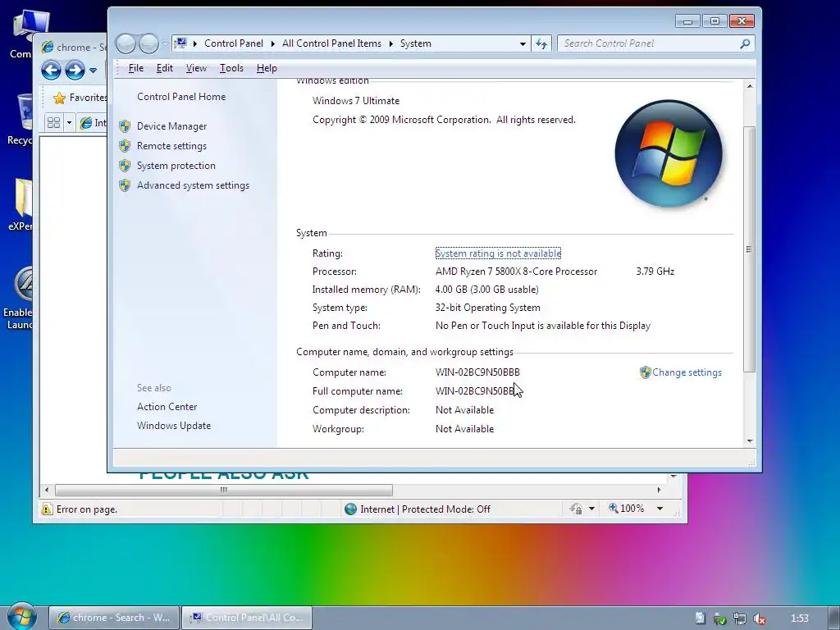Click the muted volume tray icon
The width and height of the screenshot is (840, 630).
click(x=759, y=619)
